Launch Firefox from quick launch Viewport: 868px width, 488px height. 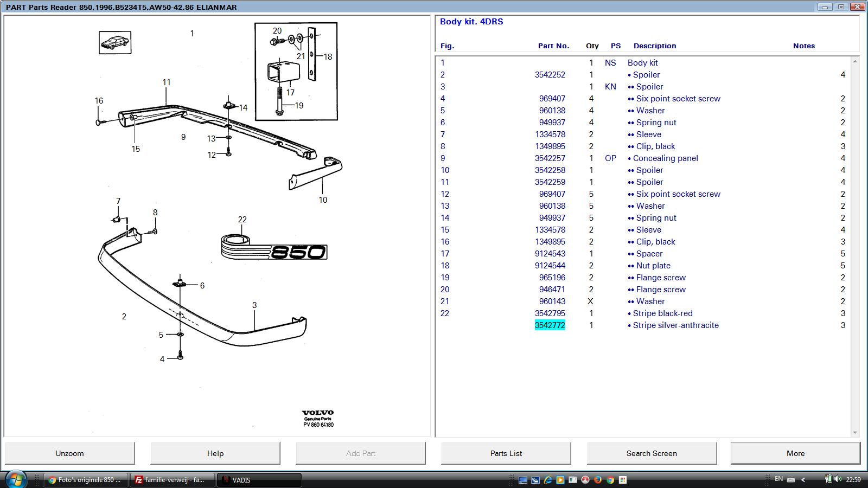pos(597,480)
